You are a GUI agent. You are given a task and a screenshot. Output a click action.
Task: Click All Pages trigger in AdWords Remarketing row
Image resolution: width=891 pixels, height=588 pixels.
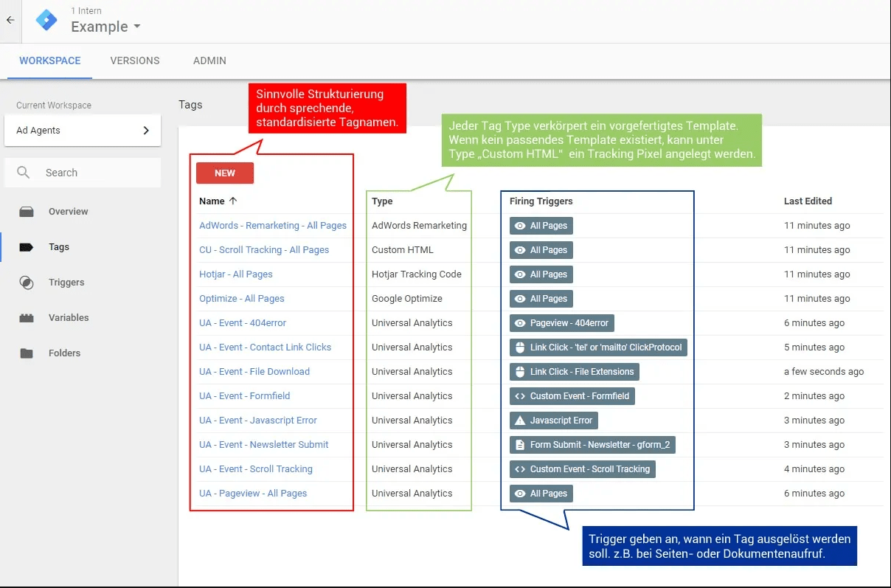click(x=541, y=226)
